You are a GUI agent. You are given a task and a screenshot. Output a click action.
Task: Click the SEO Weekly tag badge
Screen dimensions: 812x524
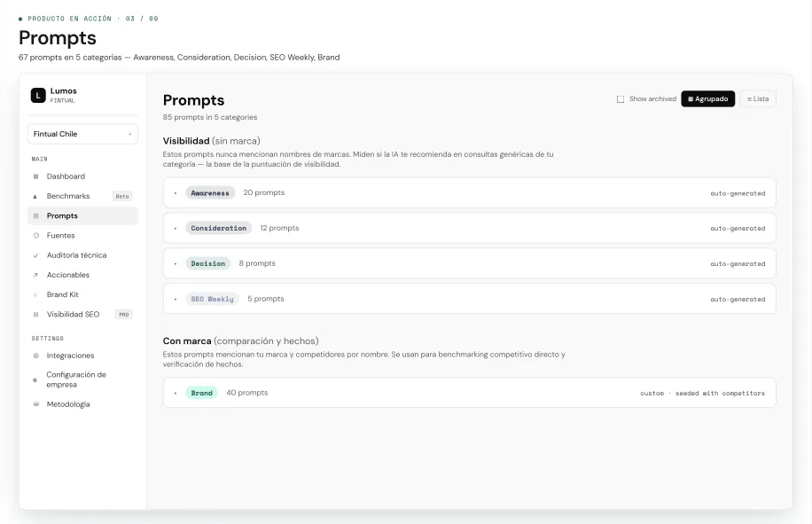coord(213,300)
